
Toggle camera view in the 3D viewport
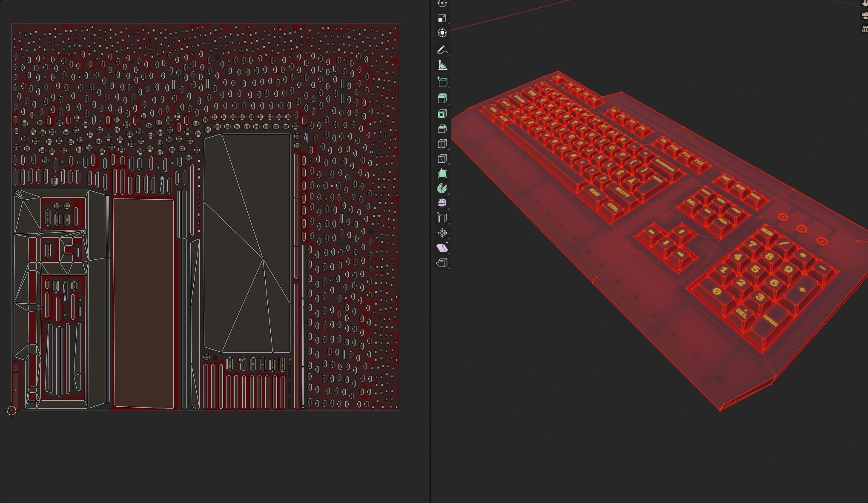(x=865, y=16)
